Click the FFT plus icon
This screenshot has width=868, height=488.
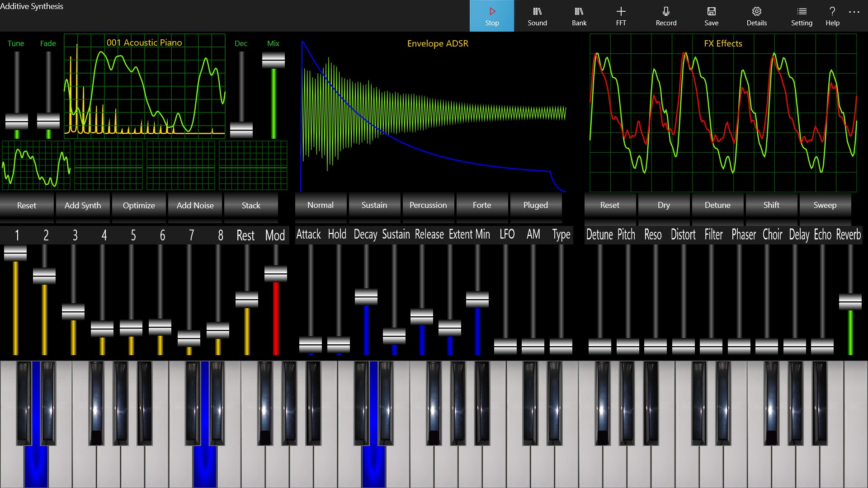click(621, 16)
